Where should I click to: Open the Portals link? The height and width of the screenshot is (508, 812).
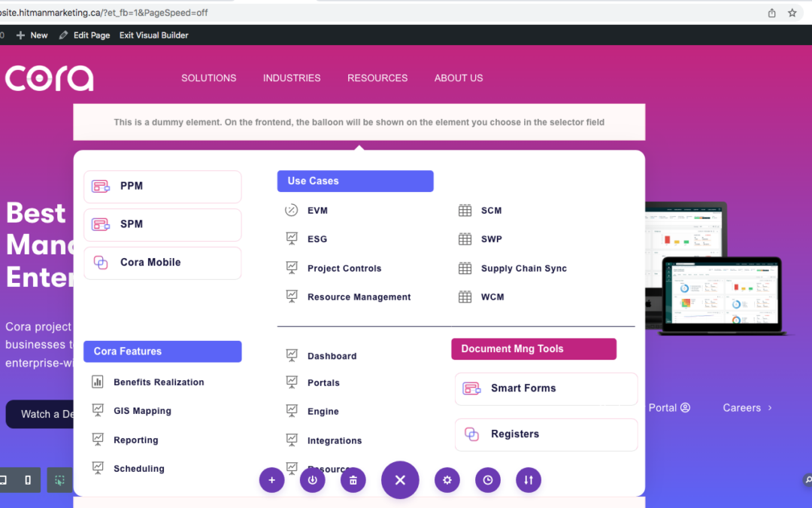pos(323,382)
